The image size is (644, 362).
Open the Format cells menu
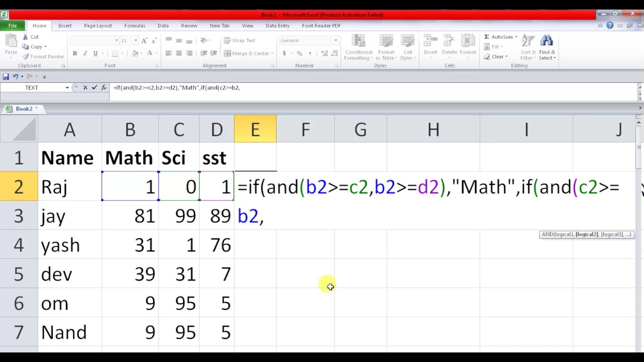pyautogui.click(x=467, y=46)
